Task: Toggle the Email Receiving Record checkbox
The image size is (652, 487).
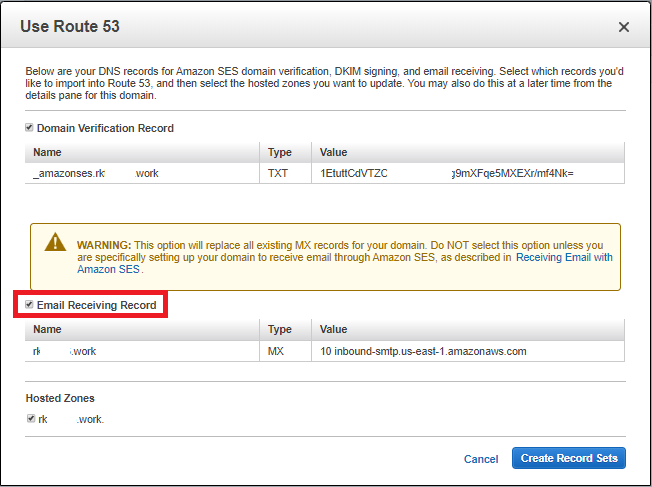Action: (29, 304)
